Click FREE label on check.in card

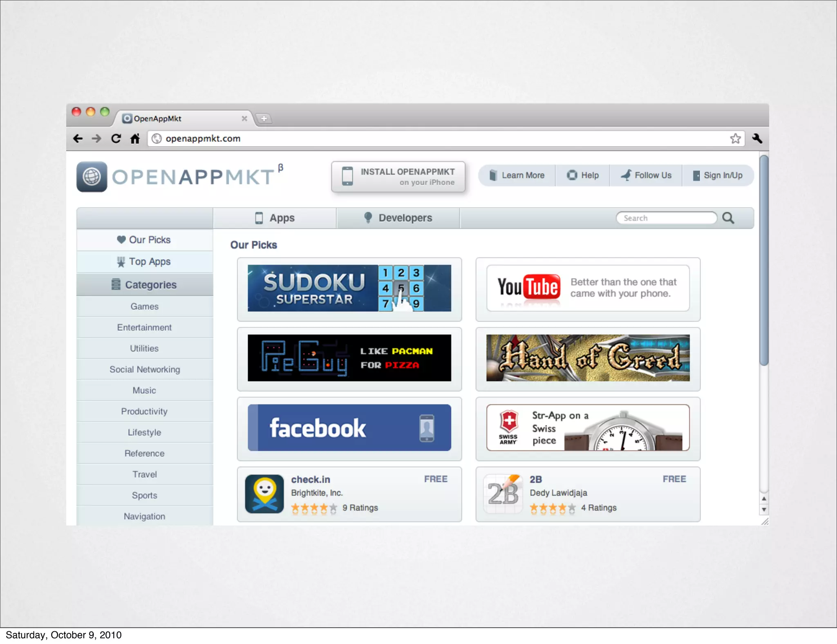tap(436, 479)
